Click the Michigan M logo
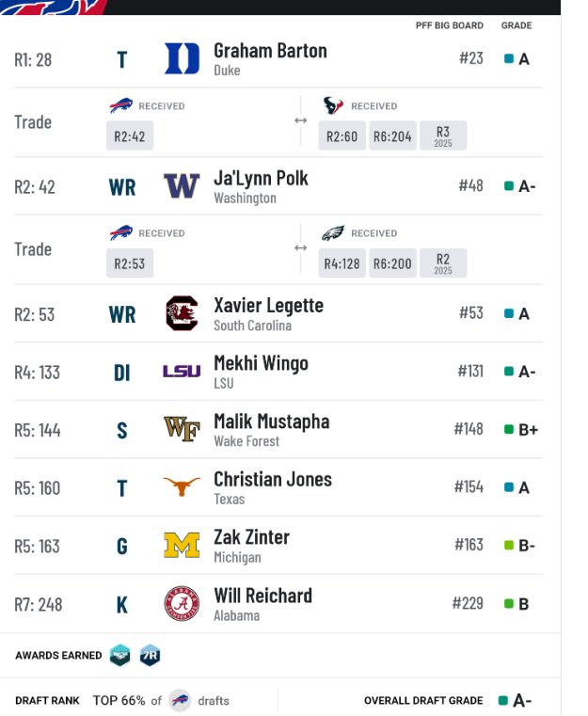Image resolution: width=588 pixels, height=716 pixels. (182, 545)
